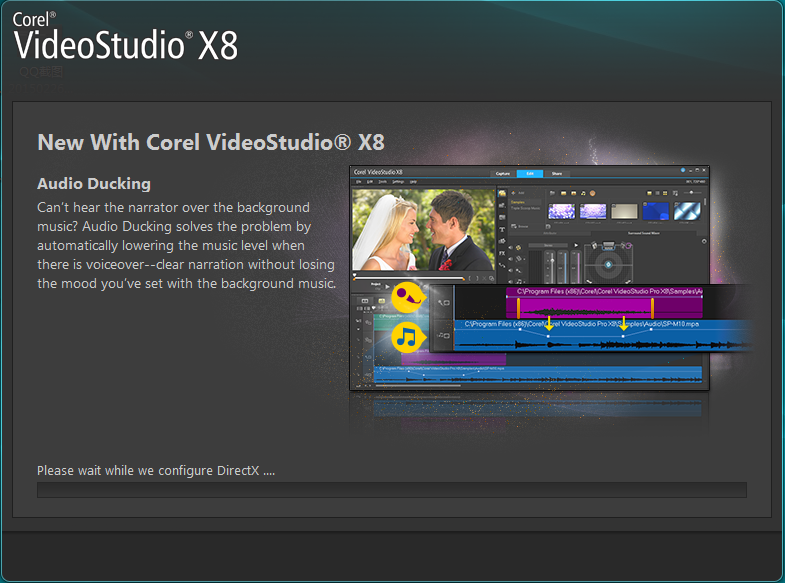This screenshot has height=583, width=785.
Task: Click the Audio Ducking description paragraph
Action: (x=186, y=245)
